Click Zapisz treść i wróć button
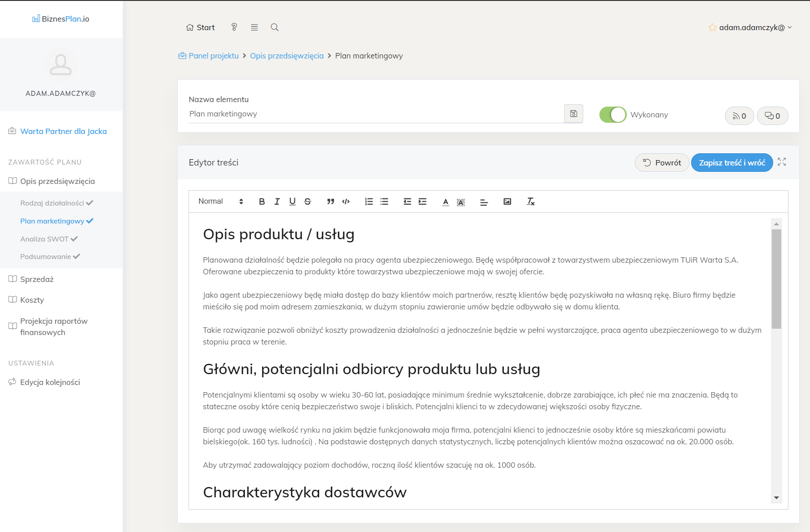 [732, 163]
